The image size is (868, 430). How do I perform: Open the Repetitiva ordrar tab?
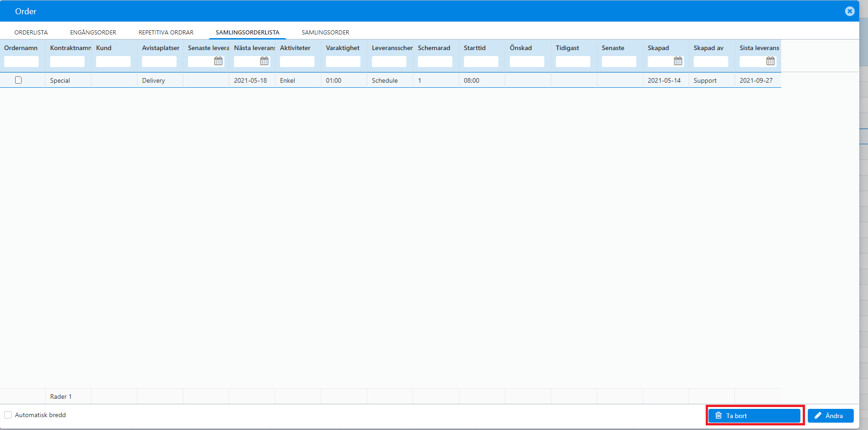pyautogui.click(x=166, y=32)
